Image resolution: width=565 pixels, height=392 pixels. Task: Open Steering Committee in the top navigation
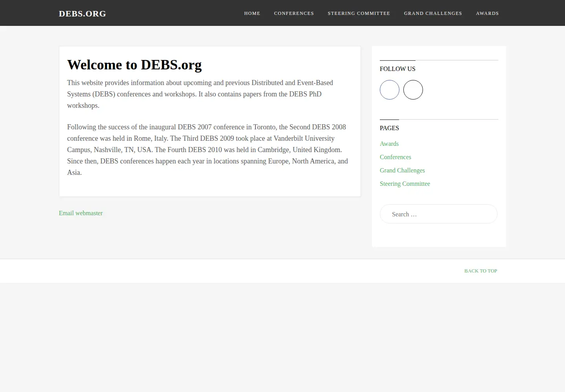359,13
